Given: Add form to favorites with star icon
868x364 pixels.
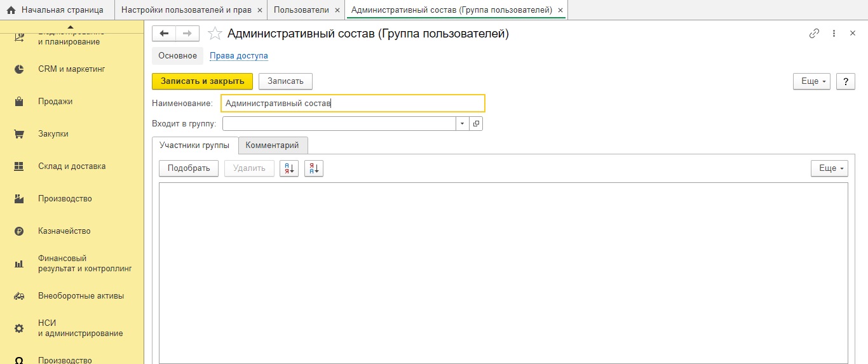Looking at the screenshot, I should pos(215,34).
